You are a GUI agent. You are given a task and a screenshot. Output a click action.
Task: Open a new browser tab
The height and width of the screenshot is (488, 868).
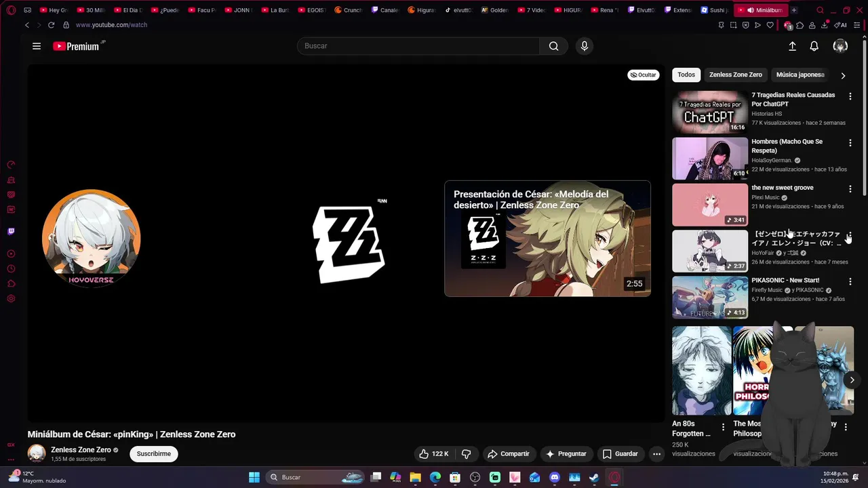pyautogui.click(x=793, y=10)
